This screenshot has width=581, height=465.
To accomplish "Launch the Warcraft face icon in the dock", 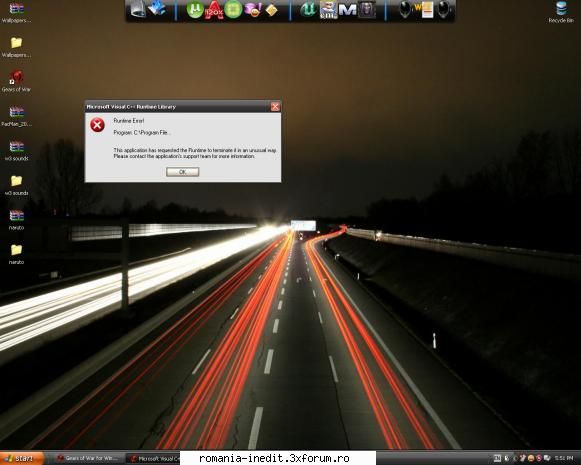I will (x=367, y=10).
